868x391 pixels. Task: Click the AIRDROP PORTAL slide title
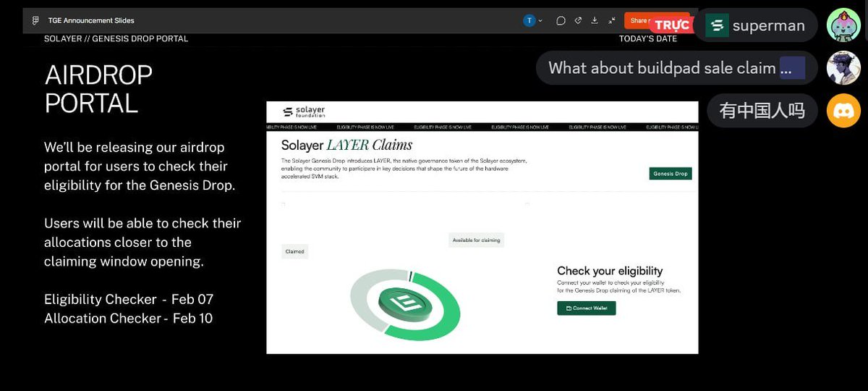98,89
